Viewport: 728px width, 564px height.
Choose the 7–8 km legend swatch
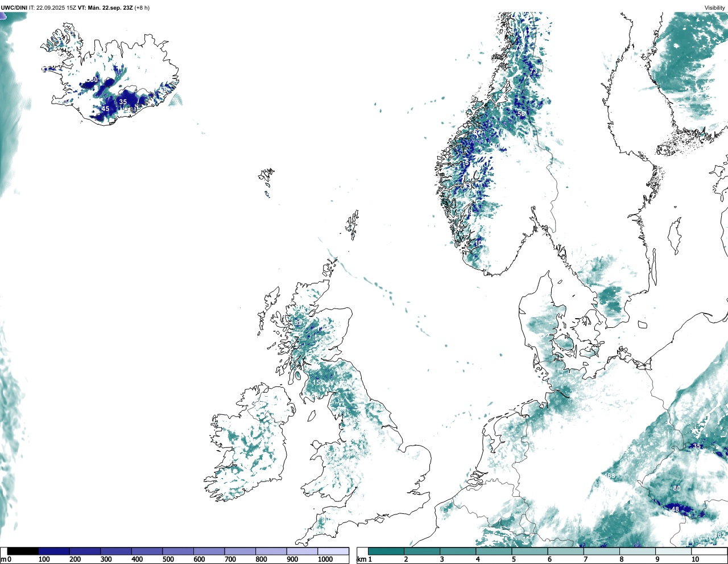point(602,551)
